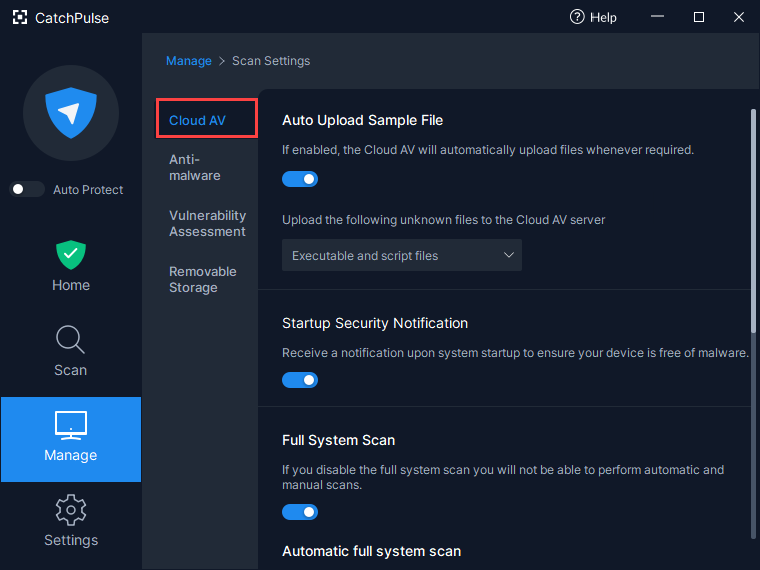Click the CatchPulse logo icon in title bar
760x570 pixels.
[20, 17]
